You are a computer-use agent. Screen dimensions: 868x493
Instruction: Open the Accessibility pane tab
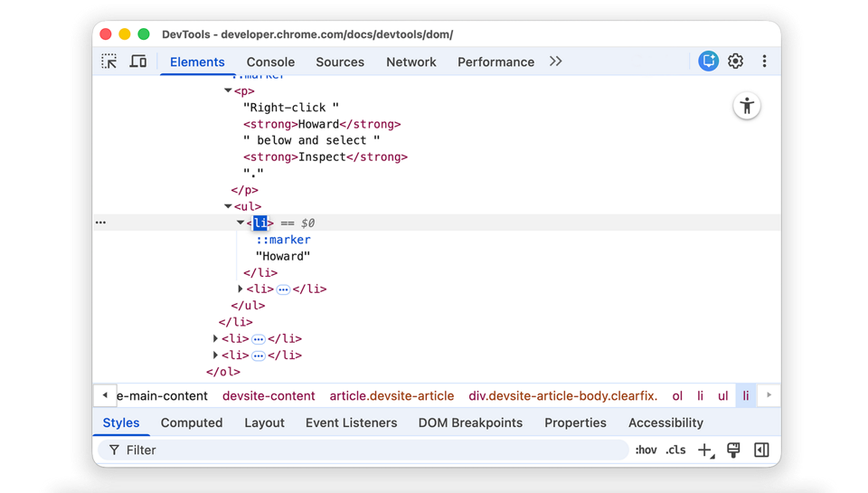point(666,422)
